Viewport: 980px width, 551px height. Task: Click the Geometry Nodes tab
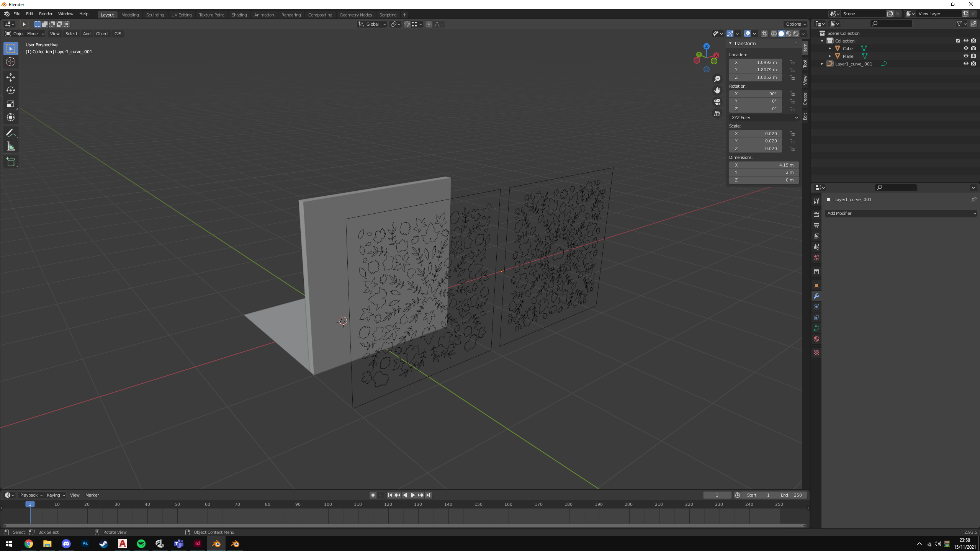(355, 14)
